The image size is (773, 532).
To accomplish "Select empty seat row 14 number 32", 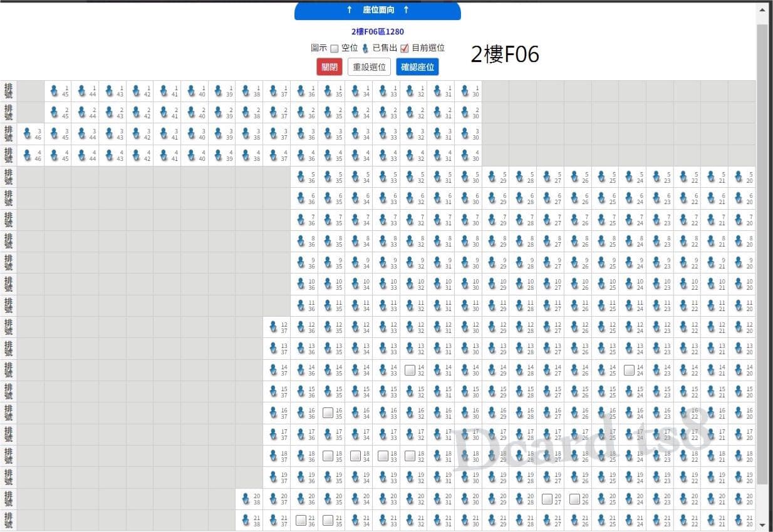I will pyautogui.click(x=410, y=370).
